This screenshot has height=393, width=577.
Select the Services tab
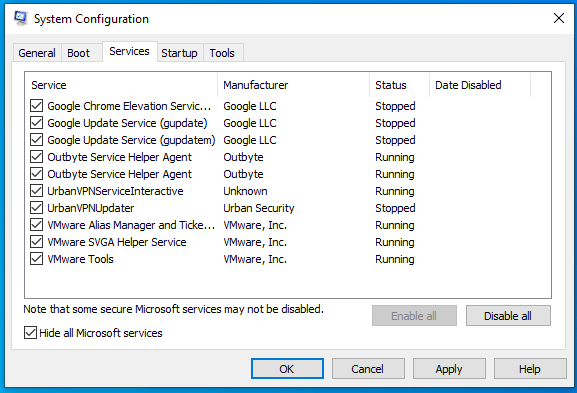coord(130,51)
